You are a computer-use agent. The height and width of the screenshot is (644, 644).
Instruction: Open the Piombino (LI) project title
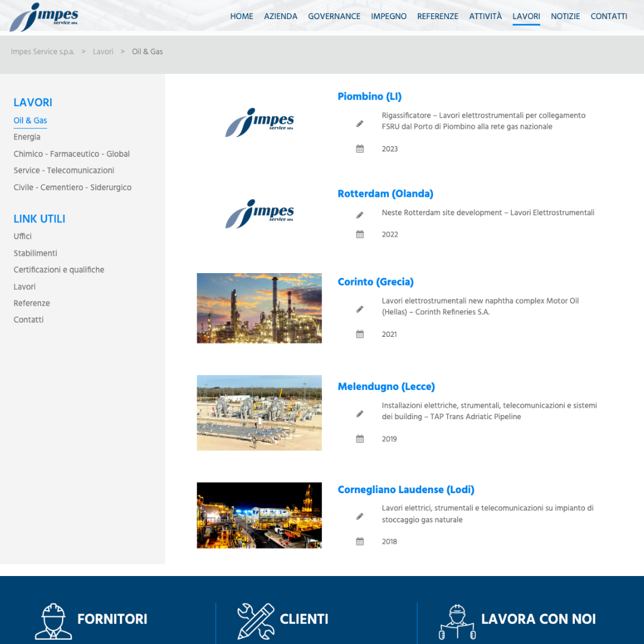pyautogui.click(x=370, y=97)
